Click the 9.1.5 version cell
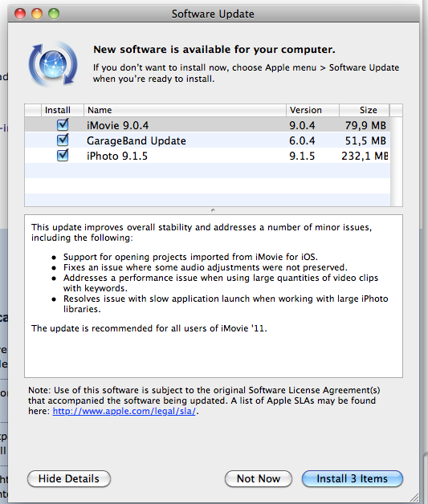The height and width of the screenshot is (504, 428). click(302, 156)
